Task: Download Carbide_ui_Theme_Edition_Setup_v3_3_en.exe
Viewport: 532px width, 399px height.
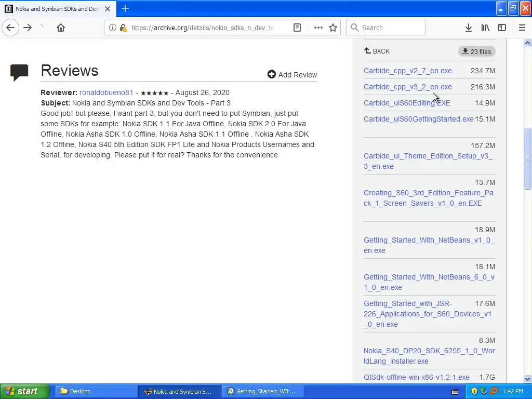Action: click(428, 161)
